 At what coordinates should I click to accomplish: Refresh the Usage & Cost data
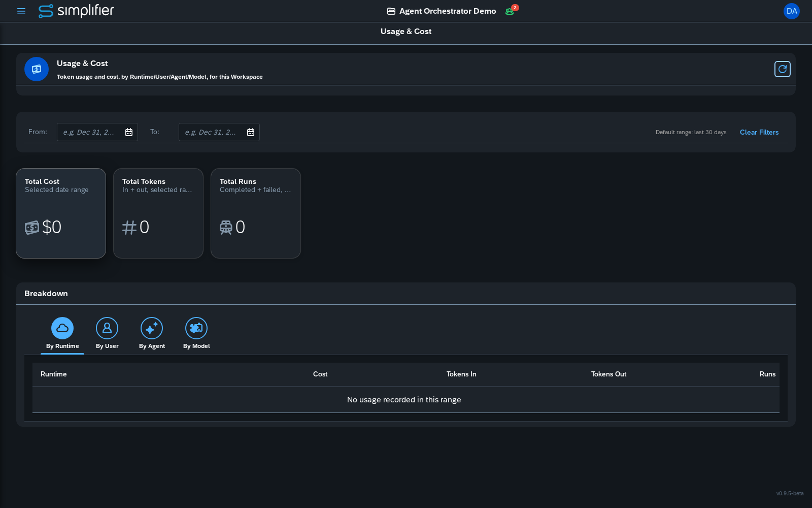(783, 69)
